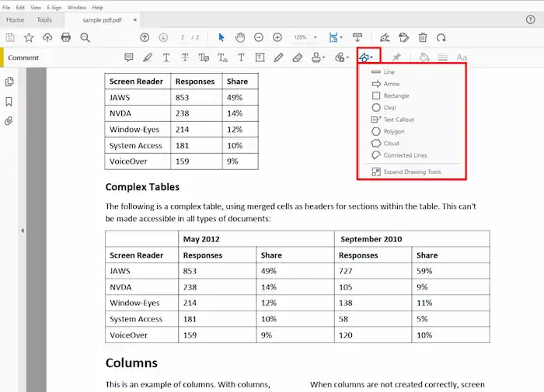
Task: Click Expand Drawing Tools option
Action: 411,172
